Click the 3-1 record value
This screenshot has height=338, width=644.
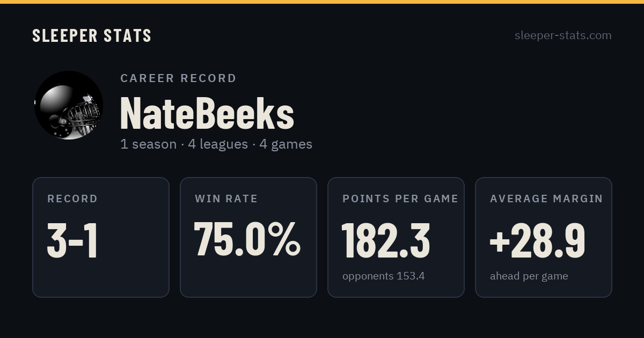(73, 240)
